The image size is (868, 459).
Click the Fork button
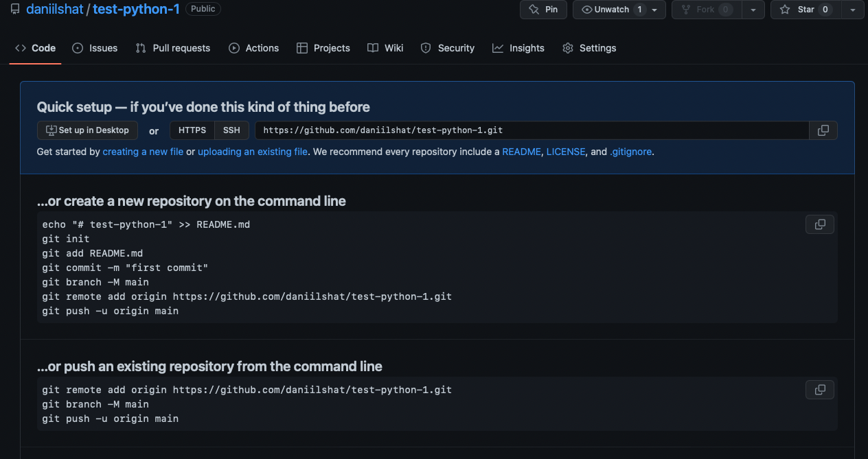click(x=707, y=10)
